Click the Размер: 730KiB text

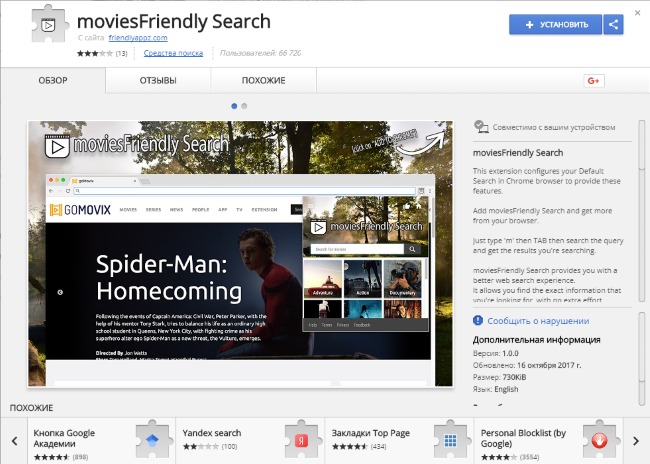tap(500, 377)
